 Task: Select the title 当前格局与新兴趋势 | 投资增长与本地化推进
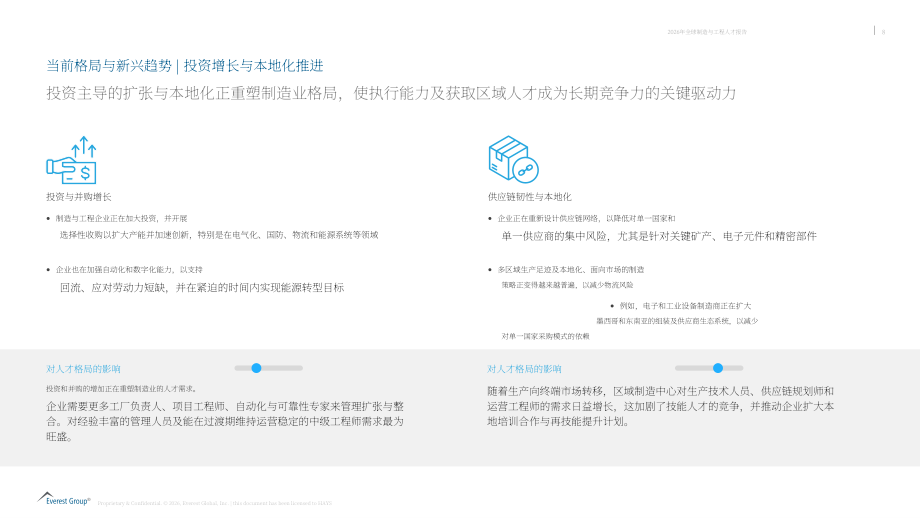(185, 66)
